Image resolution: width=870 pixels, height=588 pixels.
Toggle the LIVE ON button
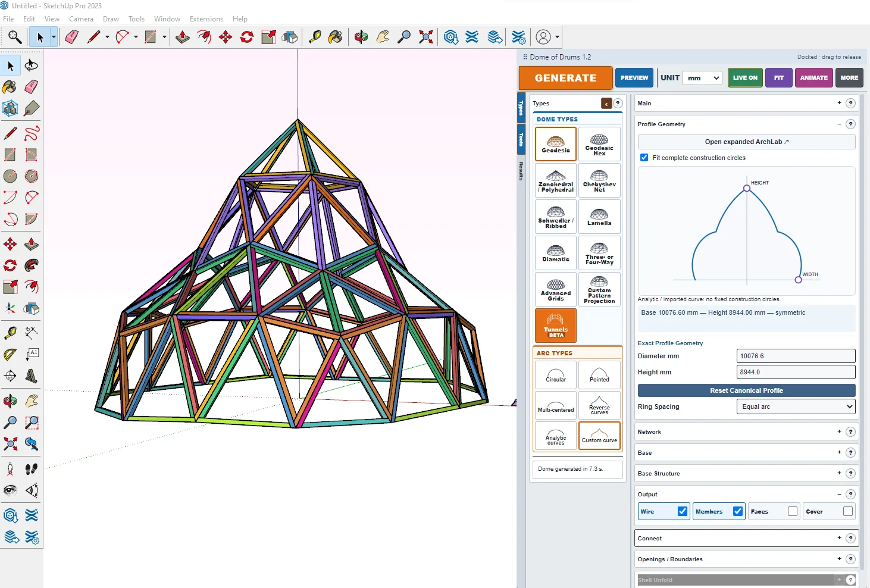(x=745, y=78)
